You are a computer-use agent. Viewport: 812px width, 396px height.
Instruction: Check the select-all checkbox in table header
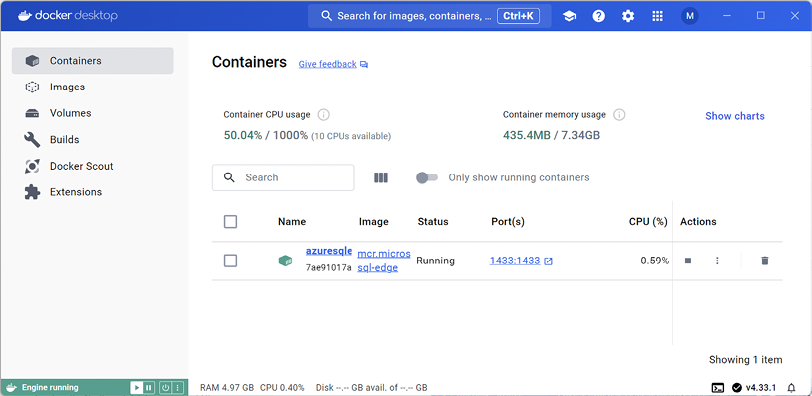tap(230, 222)
